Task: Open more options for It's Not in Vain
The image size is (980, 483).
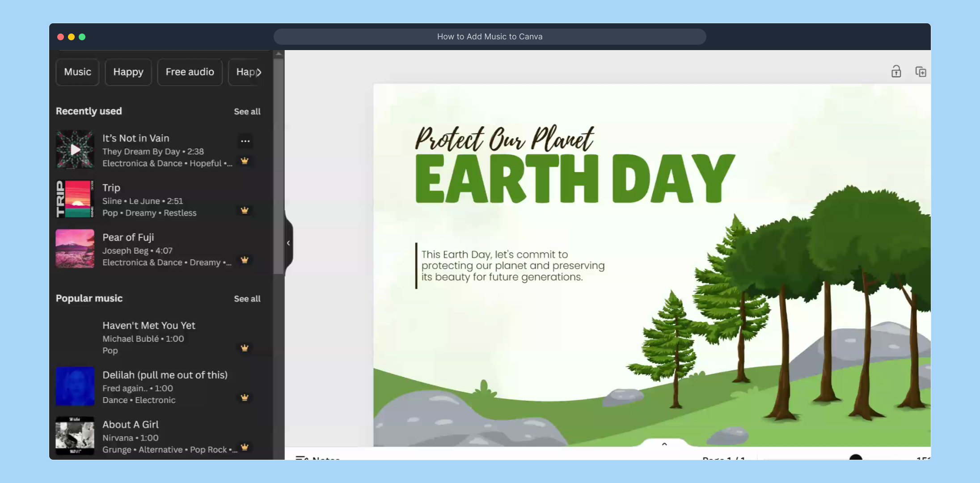Action: (x=245, y=141)
